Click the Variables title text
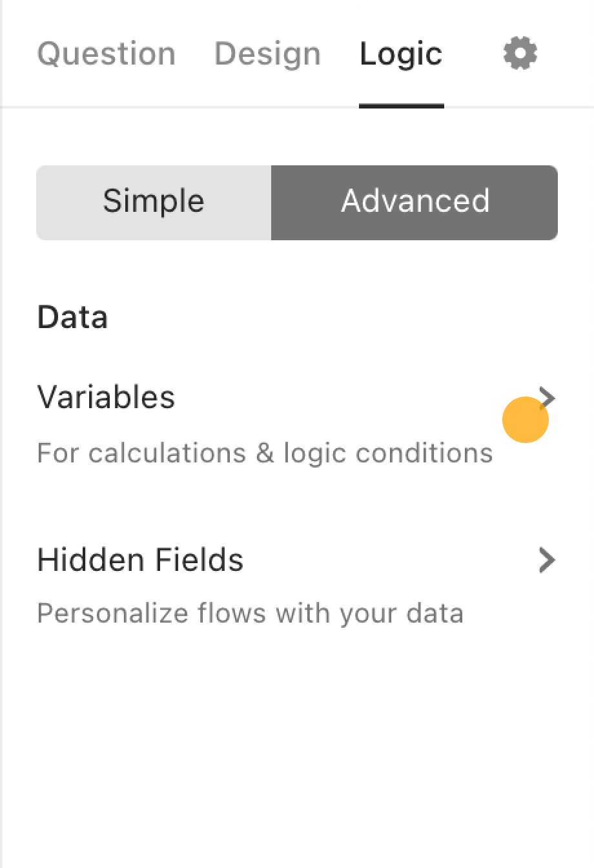Viewport: 594px width, 868px height. click(x=106, y=397)
